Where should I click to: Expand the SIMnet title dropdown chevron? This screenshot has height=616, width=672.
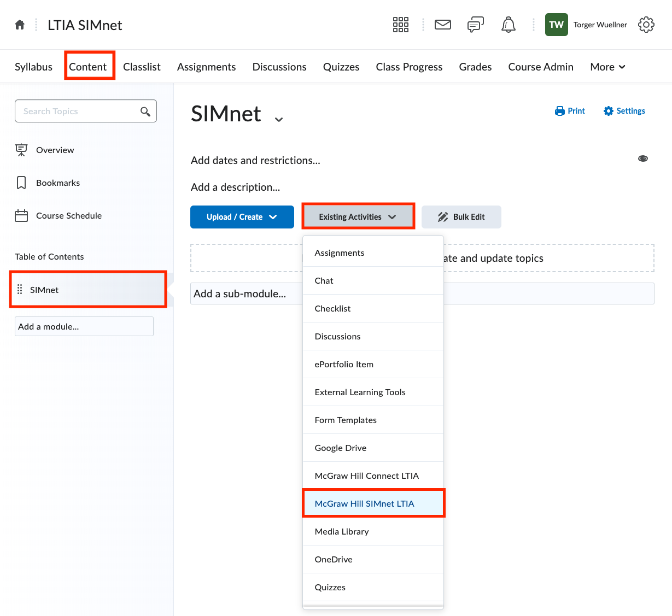click(279, 120)
